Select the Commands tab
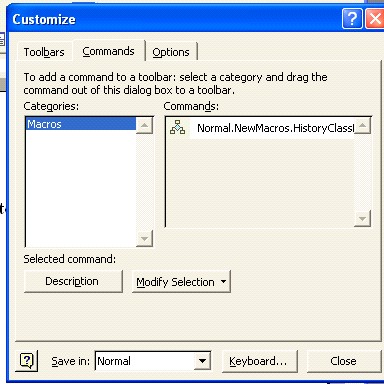 pos(109,51)
